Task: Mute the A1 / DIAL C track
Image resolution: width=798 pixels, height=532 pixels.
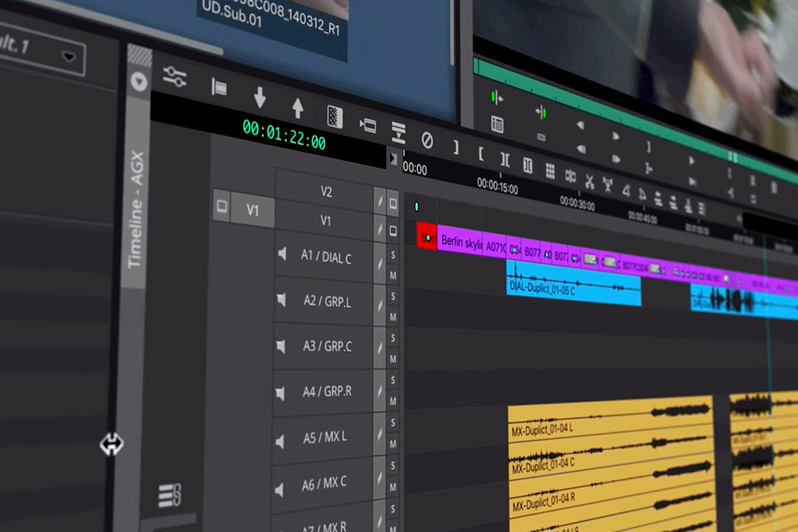Action: (x=393, y=274)
